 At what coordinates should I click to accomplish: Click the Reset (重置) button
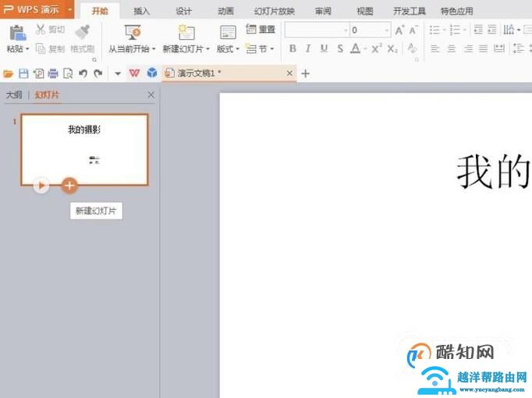261,30
